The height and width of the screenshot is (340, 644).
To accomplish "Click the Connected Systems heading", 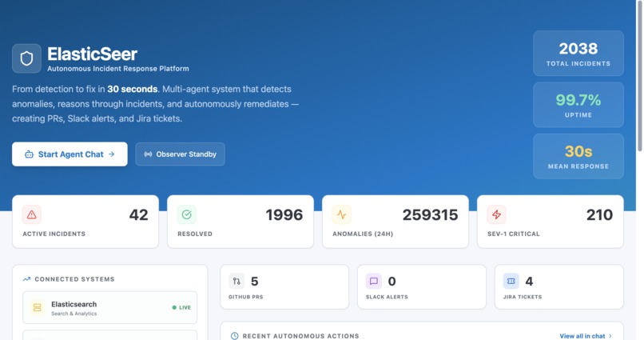I will [x=74, y=279].
